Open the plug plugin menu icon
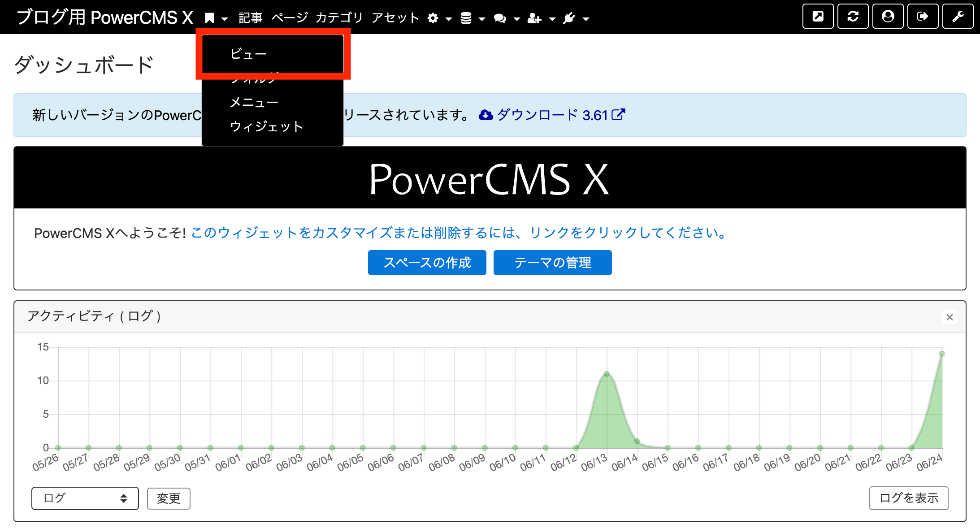The width and height of the screenshot is (980, 528). click(x=569, y=18)
